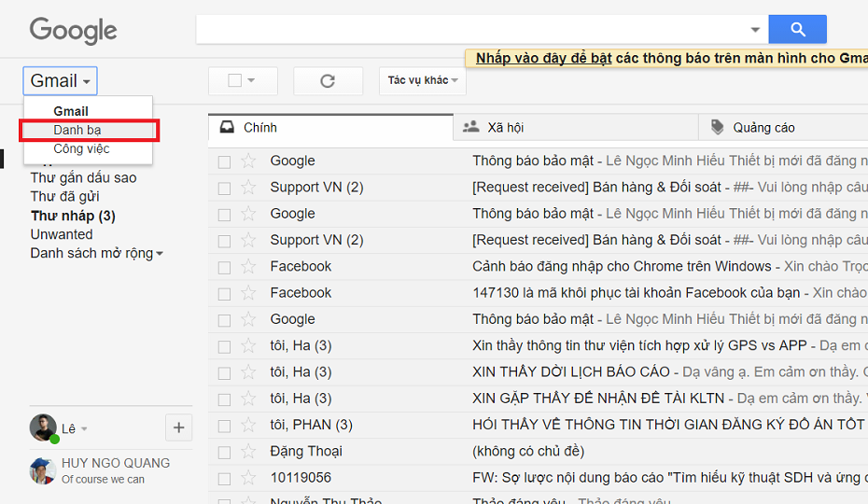Open the third Google Thông báo bảo mật email

tap(539, 319)
